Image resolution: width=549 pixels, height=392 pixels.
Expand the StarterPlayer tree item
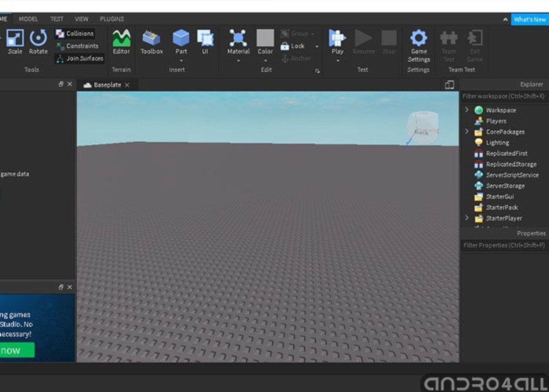tap(467, 218)
